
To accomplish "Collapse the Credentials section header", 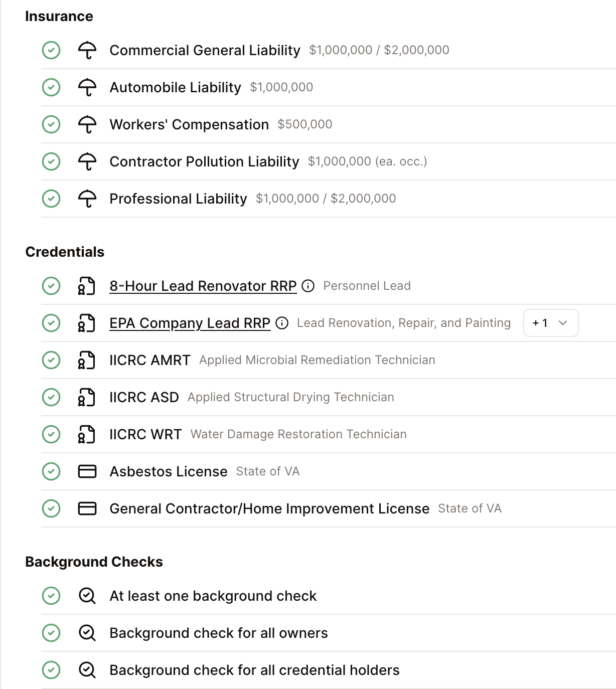I will (x=65, y=252).
